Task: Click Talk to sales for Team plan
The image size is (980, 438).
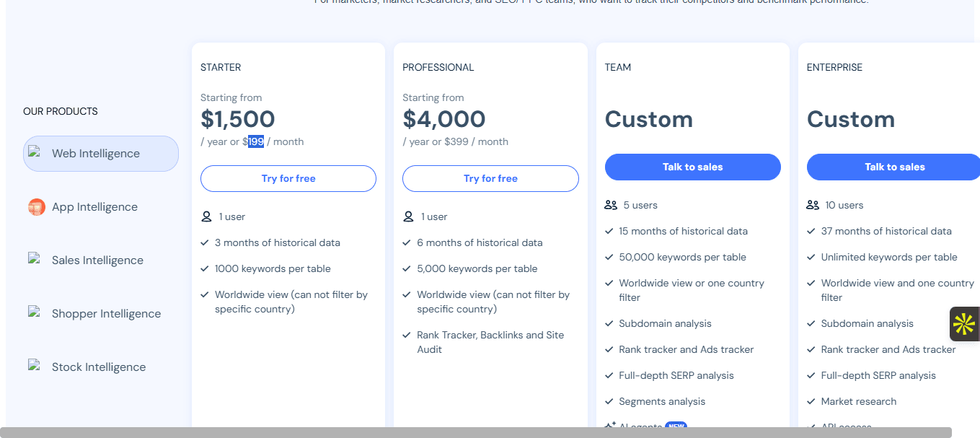Action: [692, 167]
